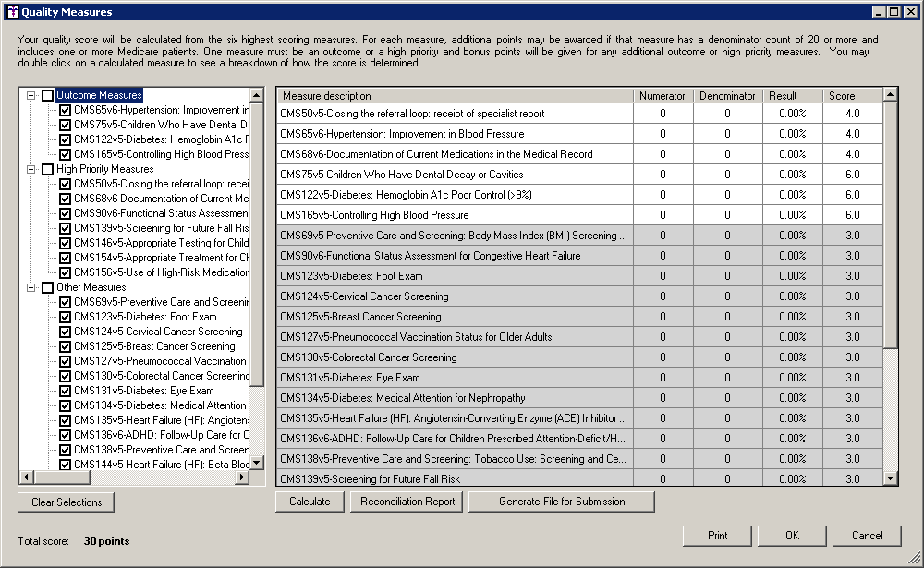Uncheck CMS65v6 Hypertension checkbox in tree
This screenshot has width=924, height=568.
[x=65, y=111]
